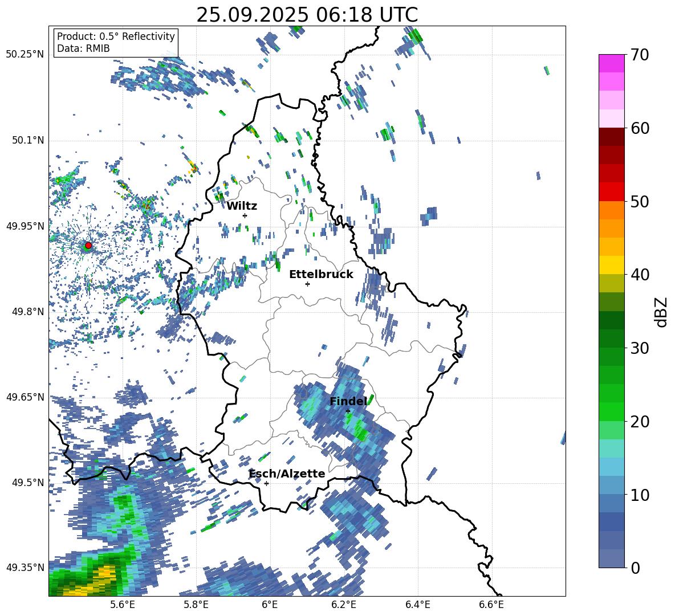The width and height of the screenshot is (675, 616).
Task: Click the 40 dBZ colorbar label
Action: tap(640, 275)
